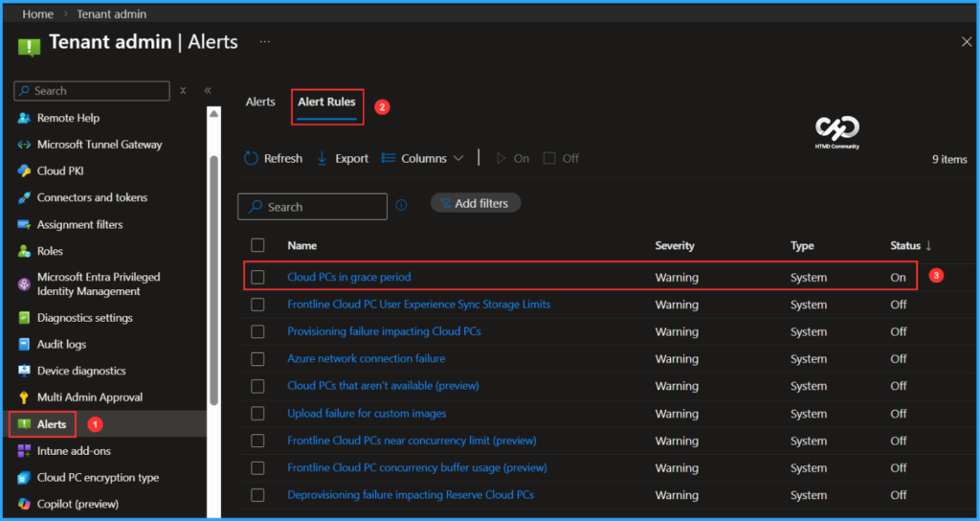980x521 pixels.
Task: Click the Entra Privileged Identity Management icon
Action: [24, 283]
